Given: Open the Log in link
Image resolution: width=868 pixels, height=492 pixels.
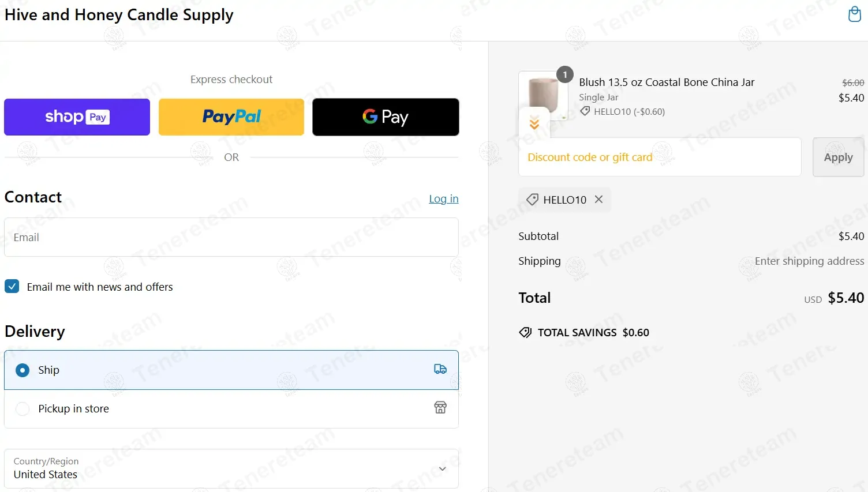Looking at the screenshot, I should tap(443, 199).
